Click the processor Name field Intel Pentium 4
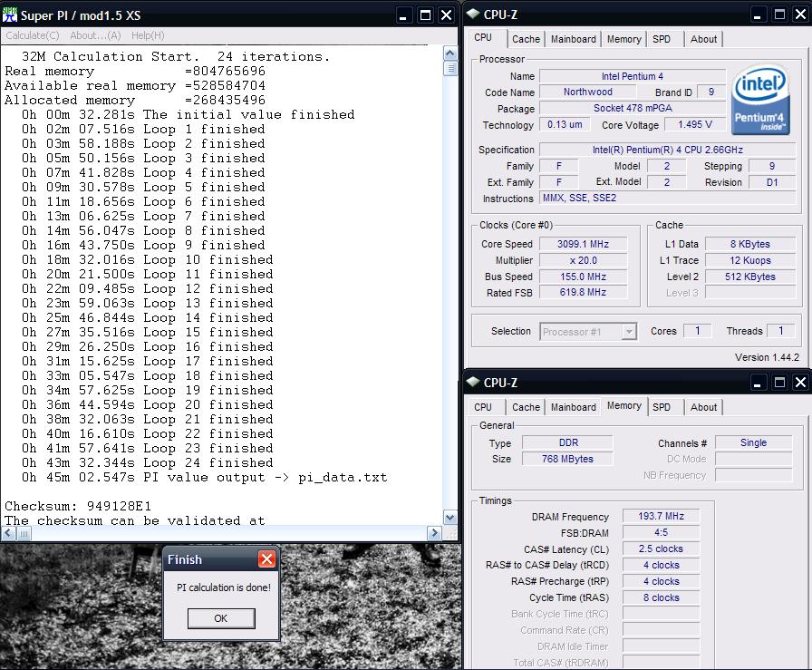 (633, 76)
